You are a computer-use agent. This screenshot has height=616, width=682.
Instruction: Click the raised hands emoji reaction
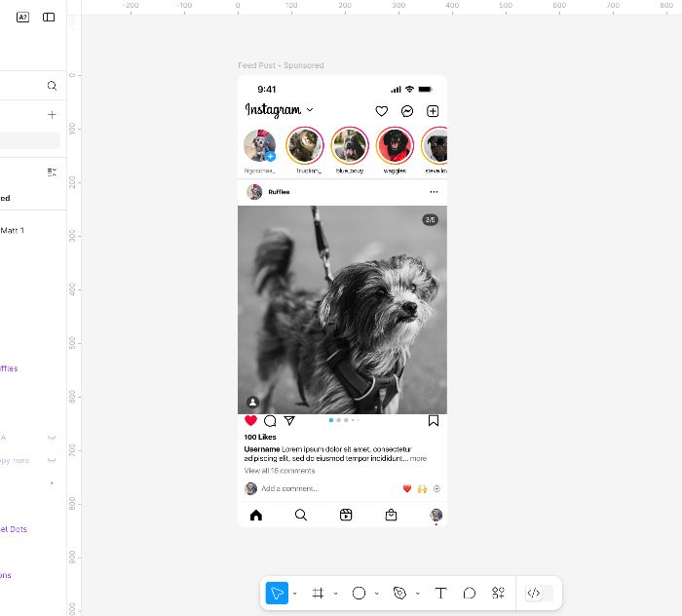(x=422, y=489)
